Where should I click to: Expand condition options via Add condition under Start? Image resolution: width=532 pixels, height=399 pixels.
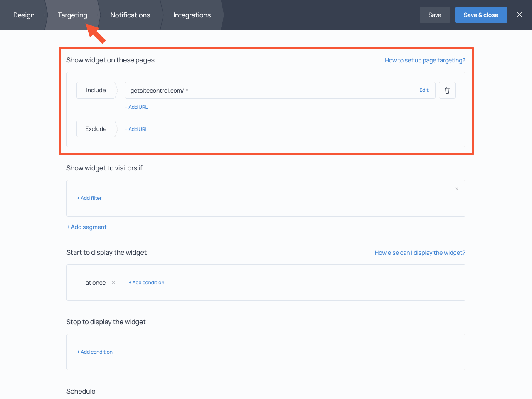[146, 282]
